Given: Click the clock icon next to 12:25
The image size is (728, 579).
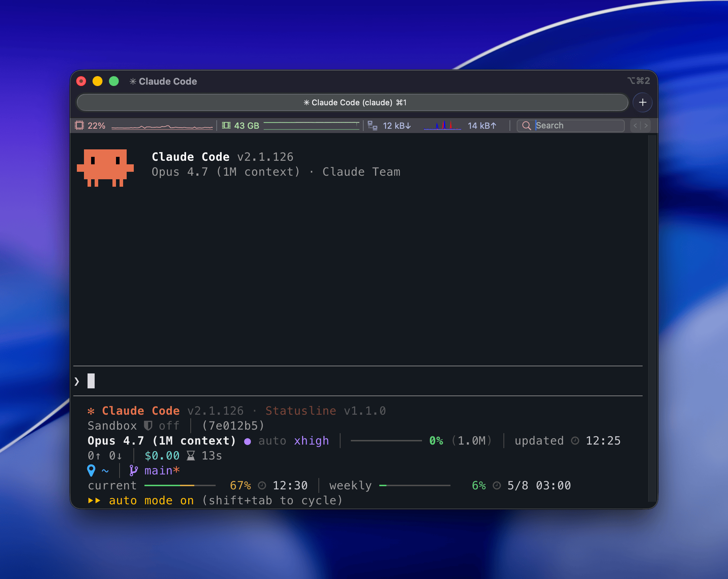Looking at the screenshot, I should coord(575,441).
